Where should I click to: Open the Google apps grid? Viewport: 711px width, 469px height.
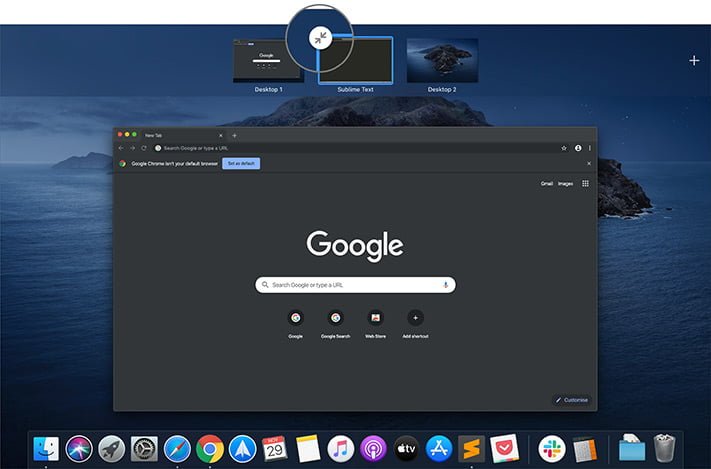coord(585,184)
